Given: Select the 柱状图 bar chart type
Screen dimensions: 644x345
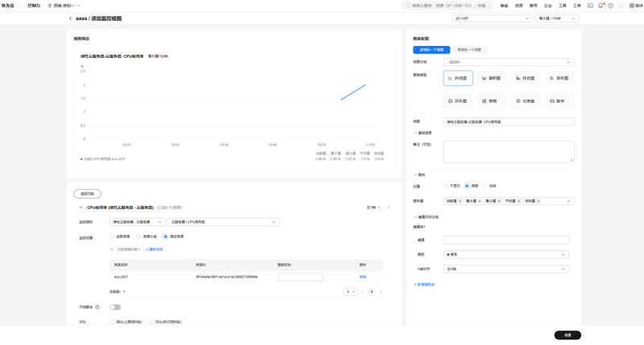Looking at the screenshot, I should coord(526,78).
